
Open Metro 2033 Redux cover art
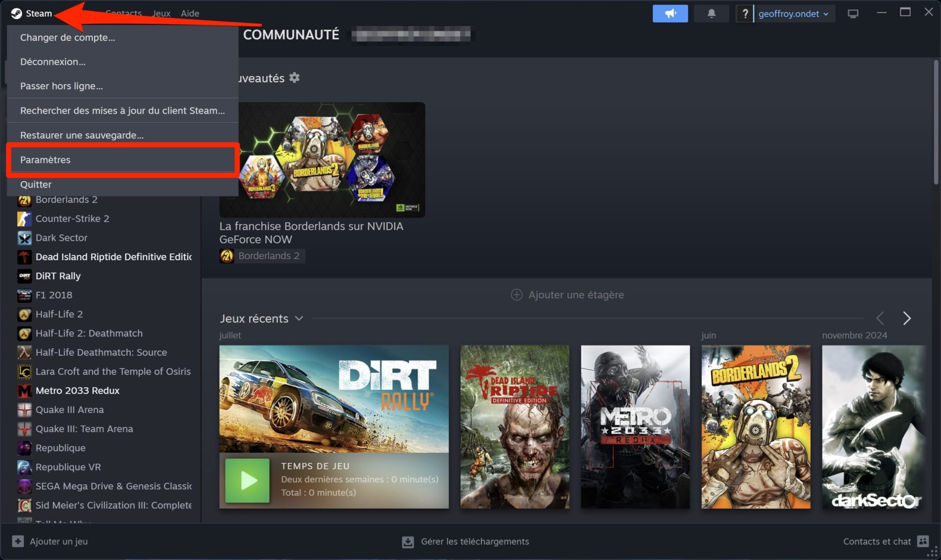pyautogui.click(x=635, y=427)
